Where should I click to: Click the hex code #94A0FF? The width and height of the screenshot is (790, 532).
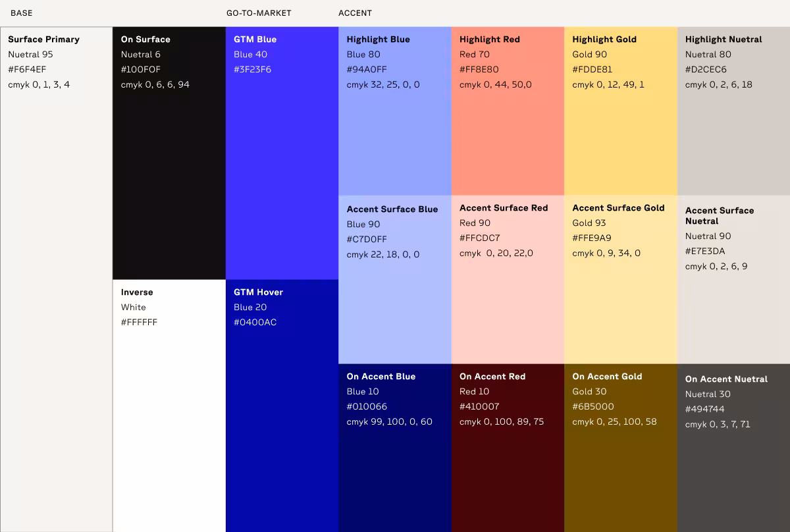tap(367, 69)
